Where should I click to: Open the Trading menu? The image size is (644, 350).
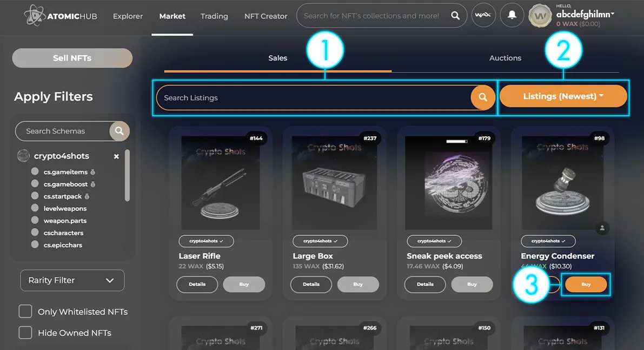[214, 16]
